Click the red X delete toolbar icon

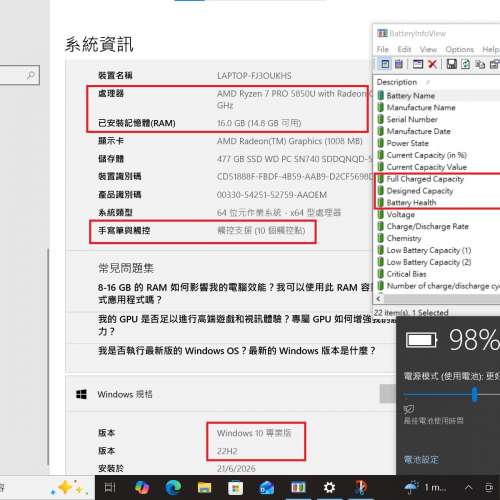pyautogui.click(x=433, y=64)
